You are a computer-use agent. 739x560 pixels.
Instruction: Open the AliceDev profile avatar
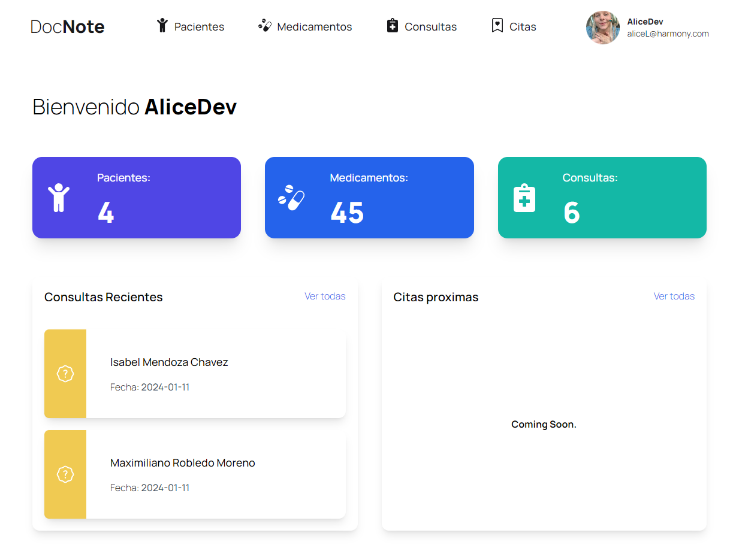[602, 27]
